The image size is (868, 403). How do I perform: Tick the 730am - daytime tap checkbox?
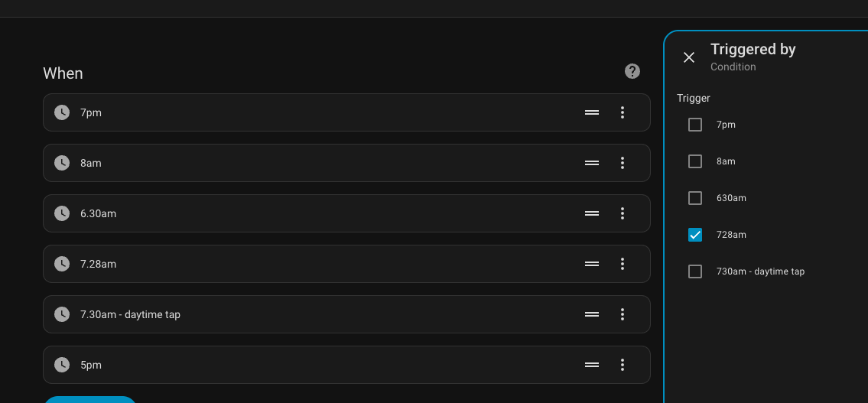pos(695,271)
